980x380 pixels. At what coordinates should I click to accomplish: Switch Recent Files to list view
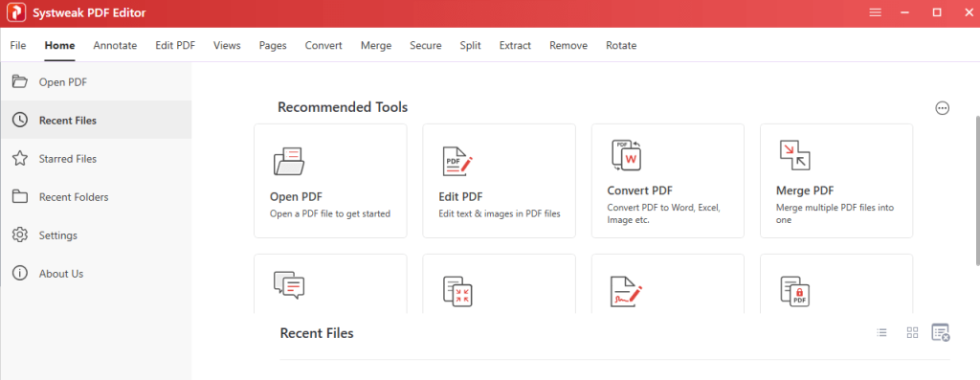click(881, 332)
